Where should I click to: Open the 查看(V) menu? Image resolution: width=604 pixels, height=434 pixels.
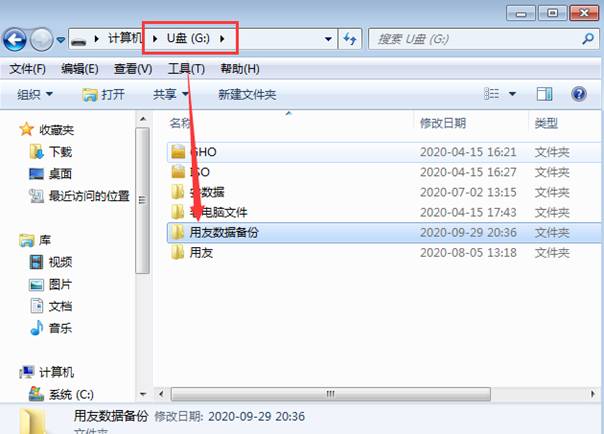[133, 69]
